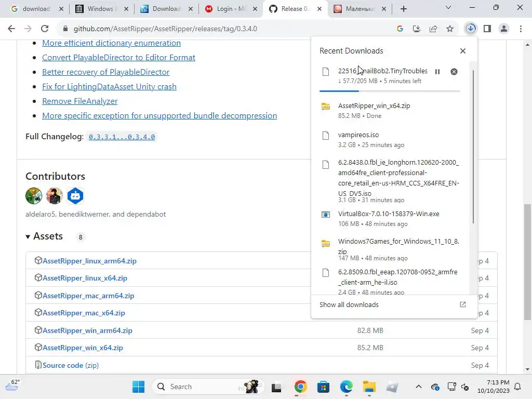Reload the GitHub page
The height and width of the screenshot is (399, 532).
45,29
